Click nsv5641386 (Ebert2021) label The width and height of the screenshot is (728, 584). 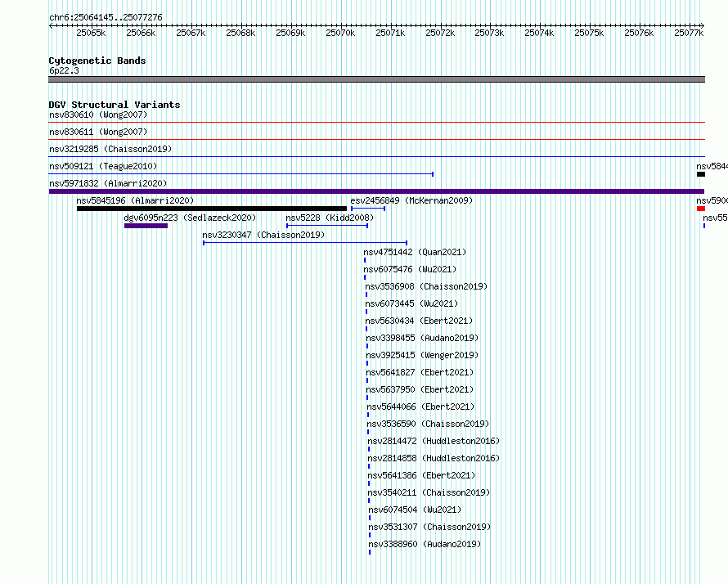[x=421, y=475]
